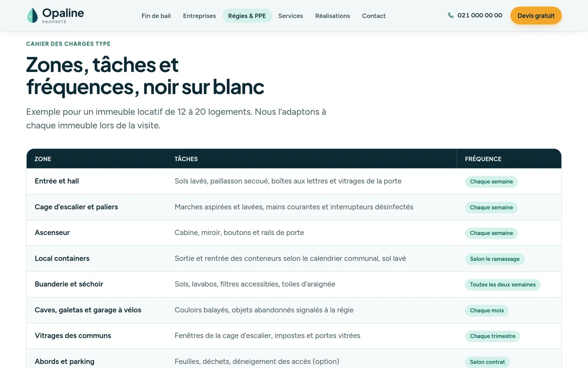Click the Opaline Propreté brand name
The image size is (588, 368).
pyautogui.click(x=63, y=15)
